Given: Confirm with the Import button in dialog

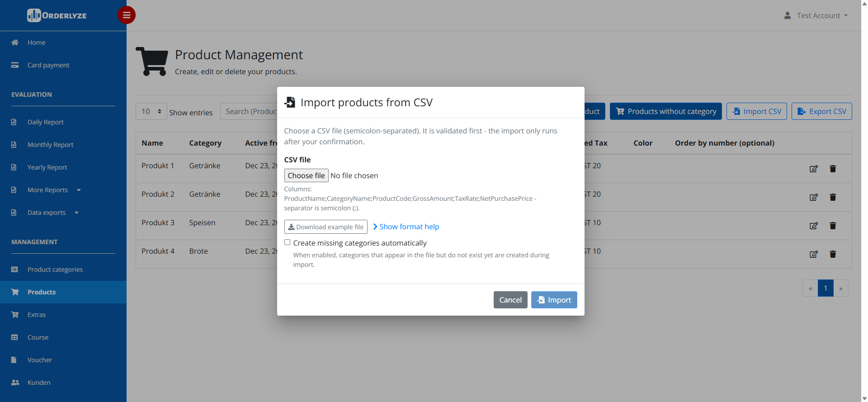Looking at the screenshot, I should pos(554,300).
